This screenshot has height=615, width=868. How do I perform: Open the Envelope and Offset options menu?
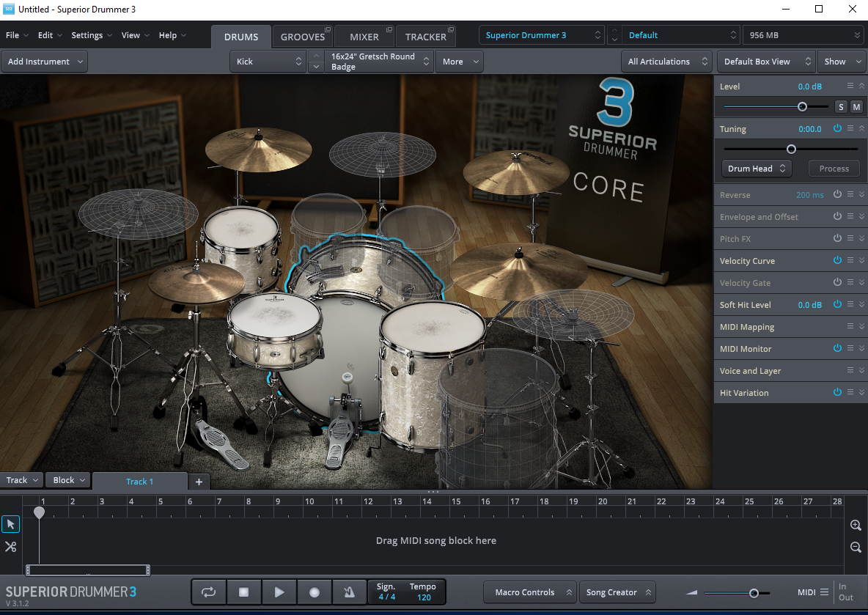pos(850,216)
